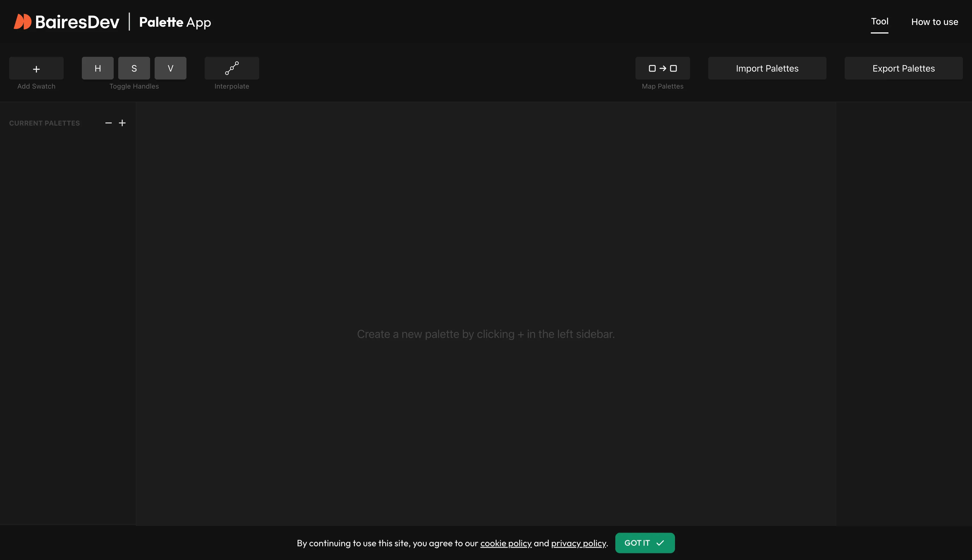Remove palette with sidebar minus icon
The height and width of the screenshot is (560, 972).
coord(109,123)
